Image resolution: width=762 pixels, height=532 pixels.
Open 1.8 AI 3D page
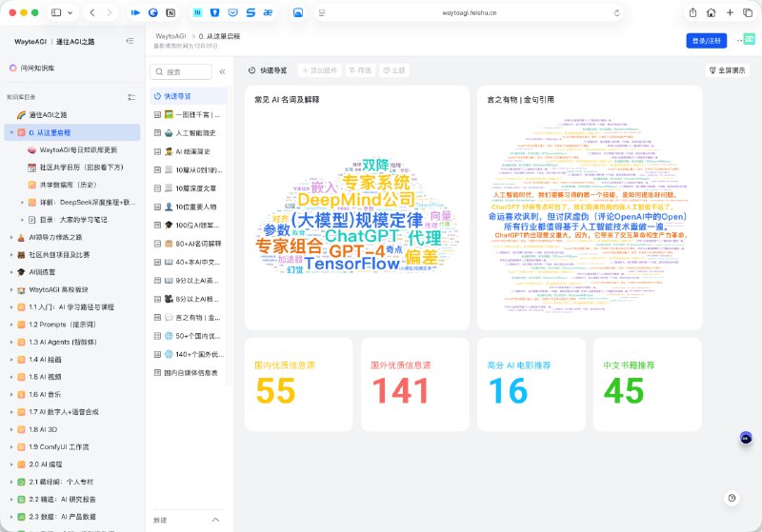[x=43, y=429]
